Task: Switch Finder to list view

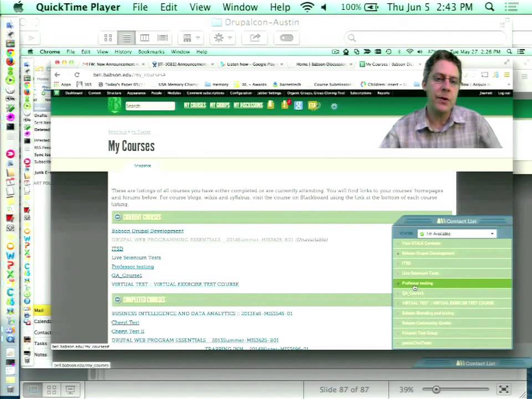Action: [x=126, y=38]
